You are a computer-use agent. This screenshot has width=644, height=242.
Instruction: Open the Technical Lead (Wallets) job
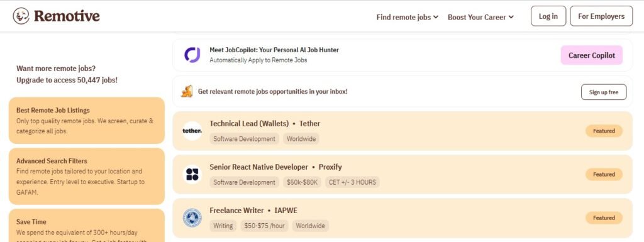249,123
